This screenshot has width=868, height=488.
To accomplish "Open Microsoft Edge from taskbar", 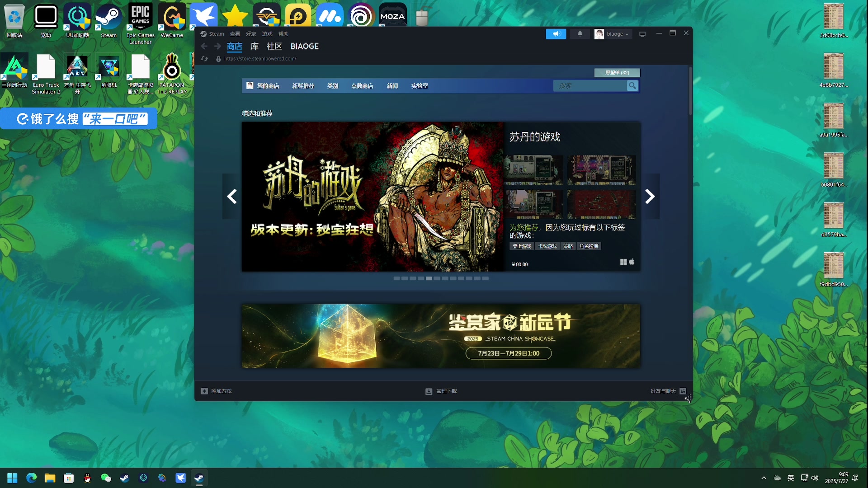I will (31, 478).
